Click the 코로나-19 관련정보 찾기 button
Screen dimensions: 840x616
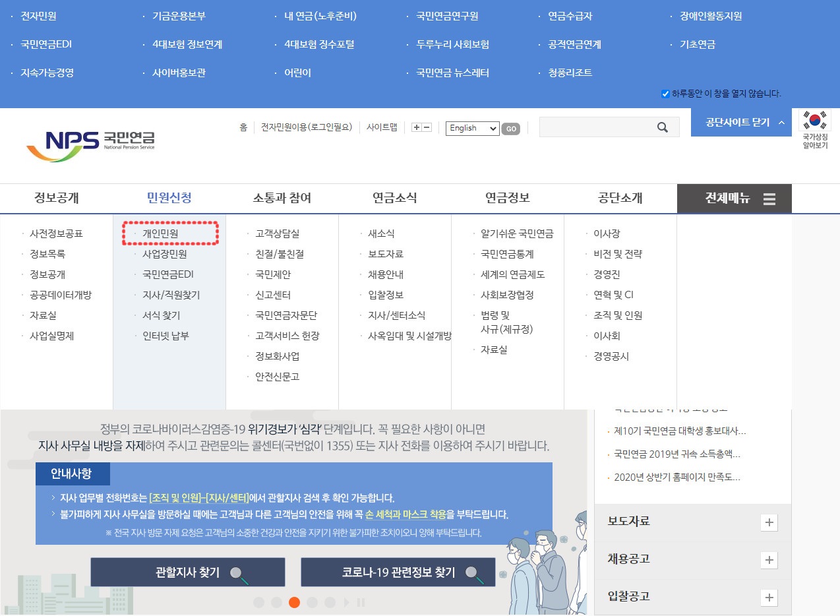[398, 572]
